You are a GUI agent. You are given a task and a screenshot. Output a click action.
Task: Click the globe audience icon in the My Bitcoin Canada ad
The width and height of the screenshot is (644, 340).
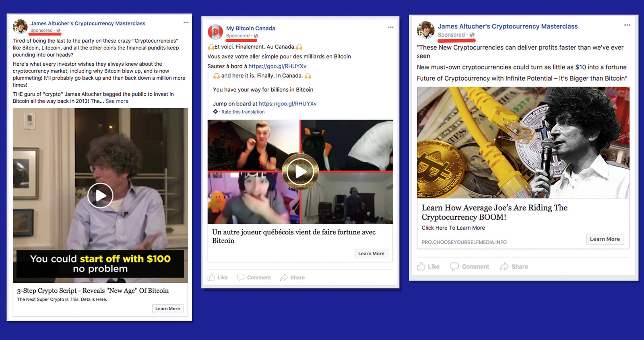256,36
